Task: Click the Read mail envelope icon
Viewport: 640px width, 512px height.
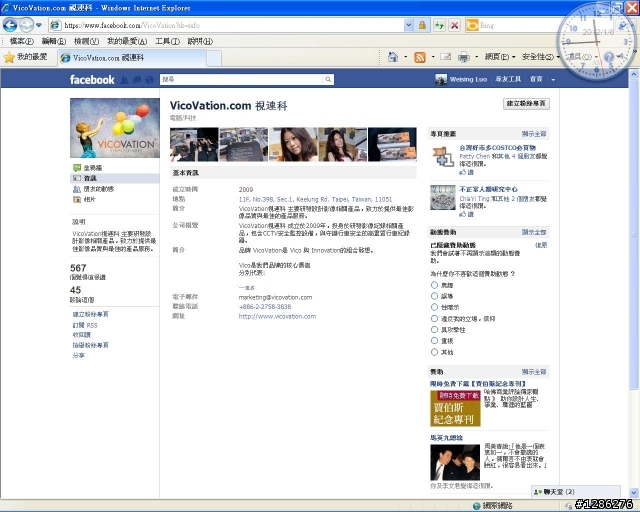Action: [x=446, y=57]
